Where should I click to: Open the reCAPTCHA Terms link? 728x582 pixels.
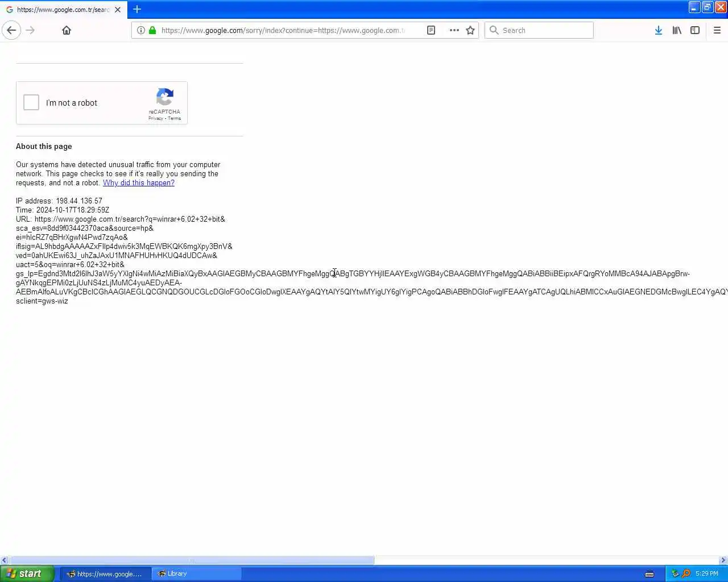click(174, 118)
